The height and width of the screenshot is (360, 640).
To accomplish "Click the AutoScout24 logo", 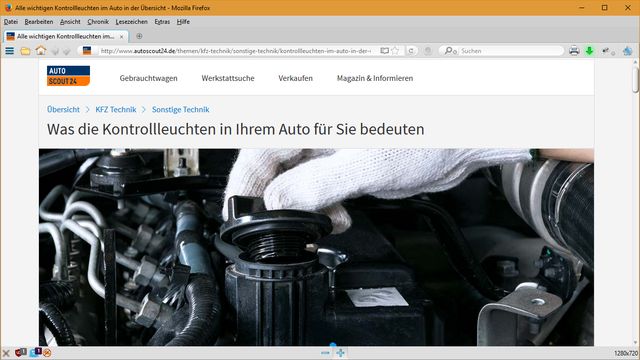I will coord(68,76).
